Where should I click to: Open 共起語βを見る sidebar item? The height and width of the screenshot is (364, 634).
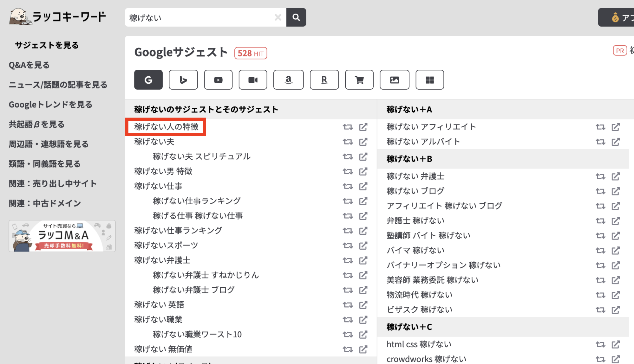(x=36, y=125)
